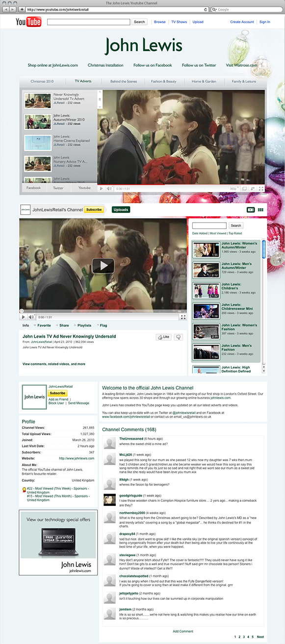Click the uploads list scrollbar handle
285x644 pixels.
[264, 248]
